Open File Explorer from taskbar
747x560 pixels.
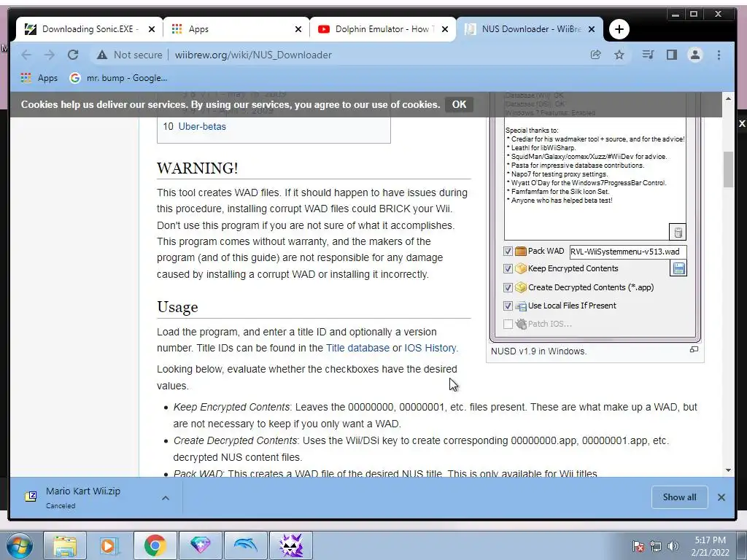tap(65, 545)
